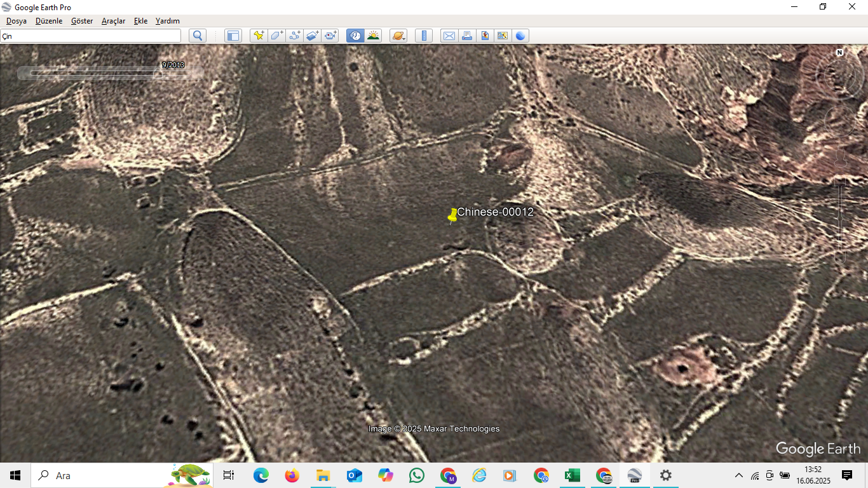Open the Göster menu
Viewport: 868px width, 488px height.
tap(82, 21)
